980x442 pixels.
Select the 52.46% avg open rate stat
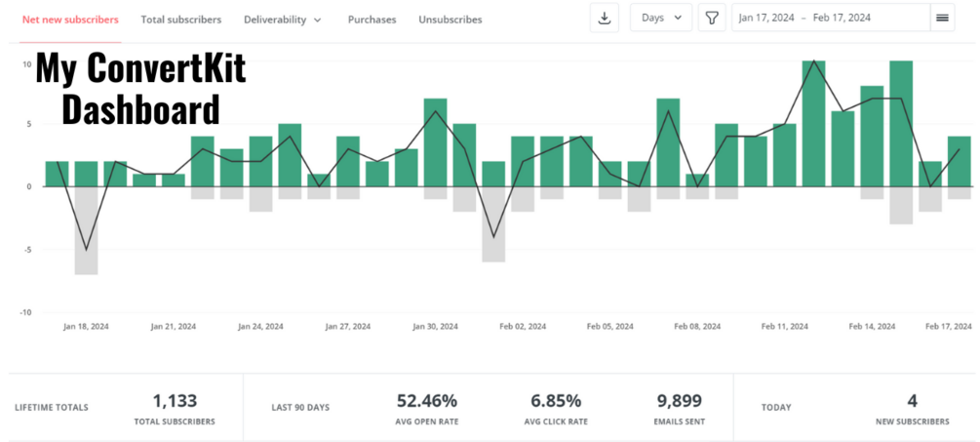427,401
